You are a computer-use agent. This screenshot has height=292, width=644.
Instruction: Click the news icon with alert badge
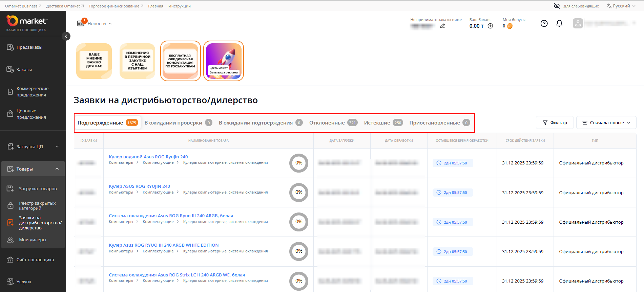[x=81, y=23]
